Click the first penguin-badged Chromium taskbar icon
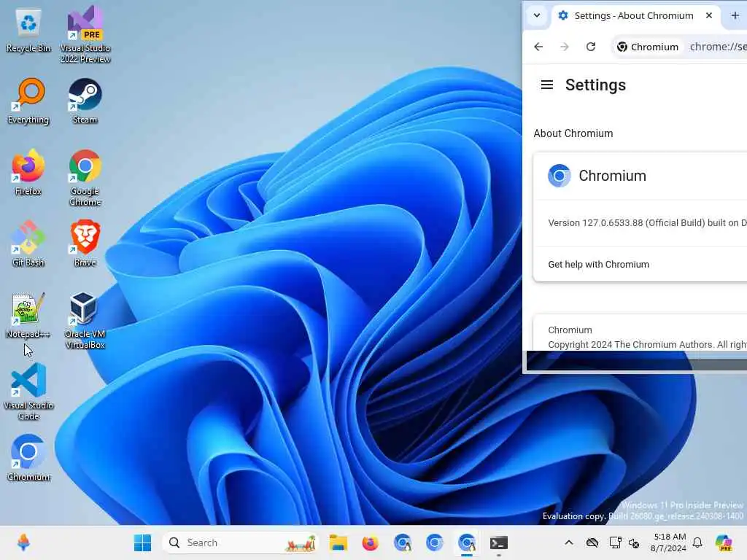This screenshot has height=560, width=747. [403, 542]
